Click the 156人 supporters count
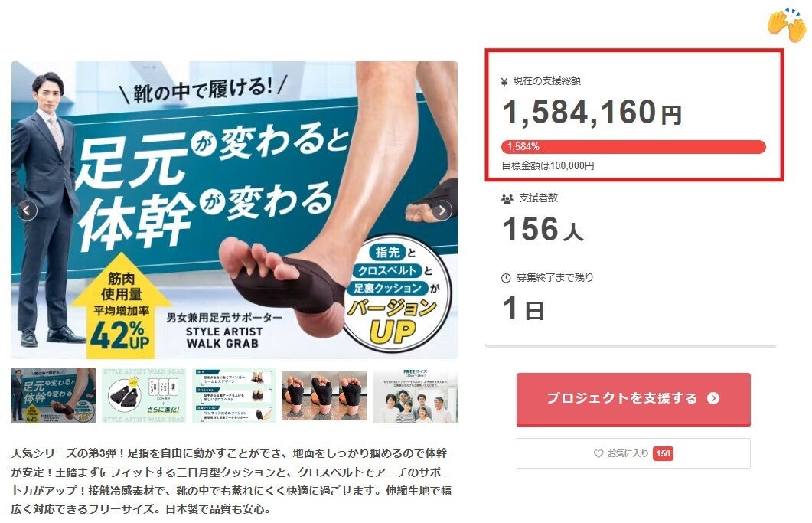The height and width of the screenshot is (523, 812). pyautogui.click(x=543, y=229)
